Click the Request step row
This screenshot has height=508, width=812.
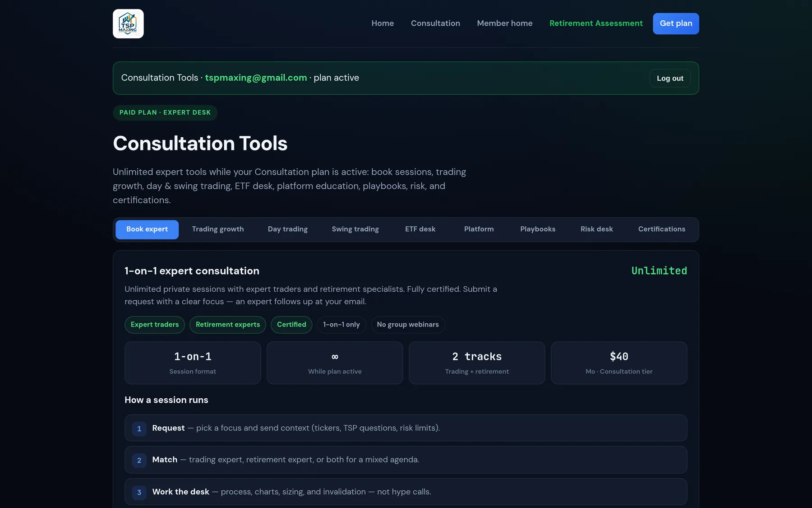(406, 428)
